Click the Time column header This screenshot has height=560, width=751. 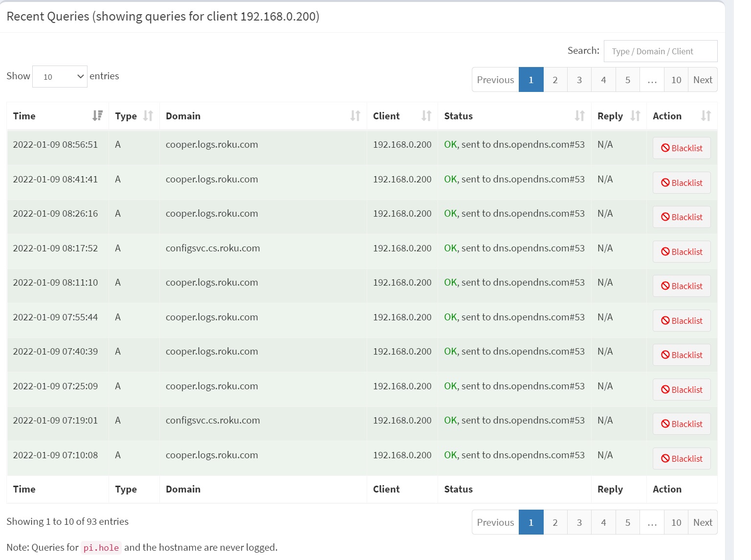tap(58, 116)
